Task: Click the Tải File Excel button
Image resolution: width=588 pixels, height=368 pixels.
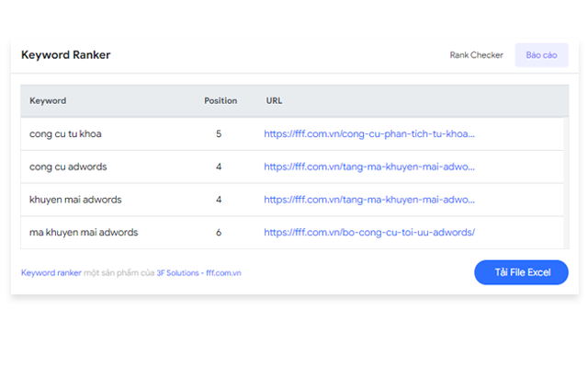Action: 521,272
